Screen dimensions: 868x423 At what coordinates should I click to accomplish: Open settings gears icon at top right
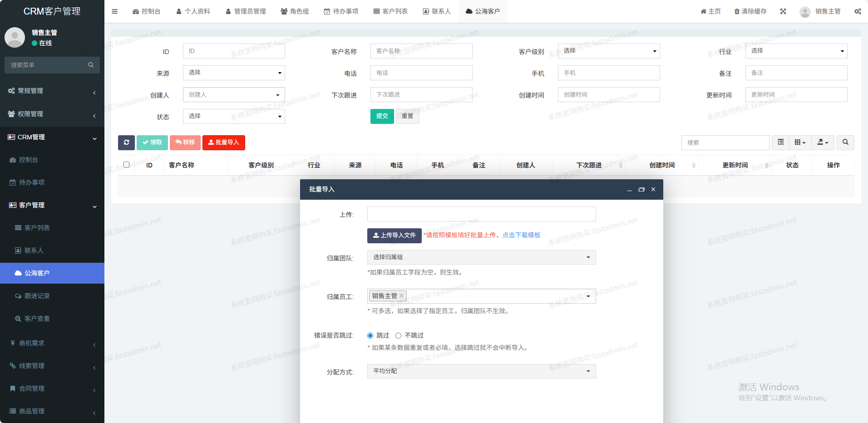tap(858, 11)
